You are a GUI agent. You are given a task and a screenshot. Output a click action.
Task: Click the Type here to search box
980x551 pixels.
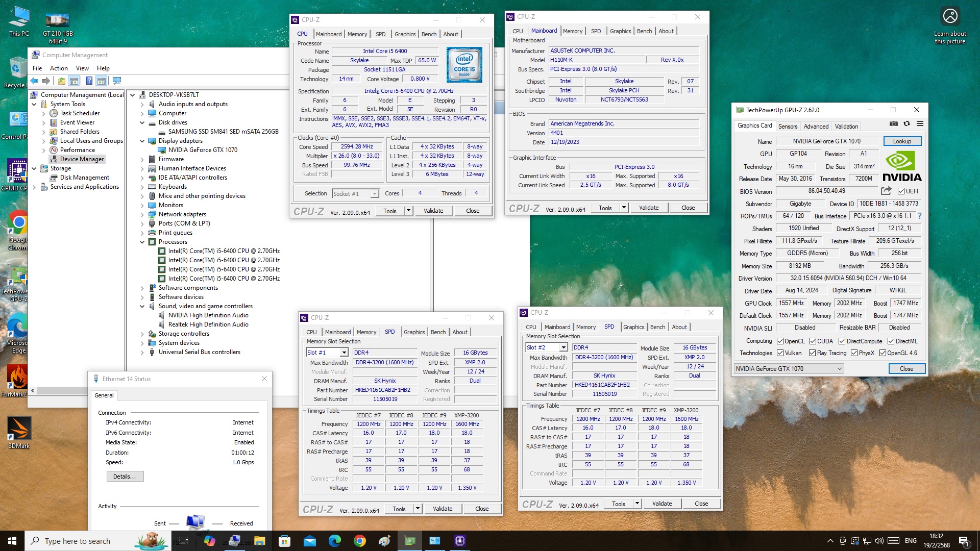(97, 541)
